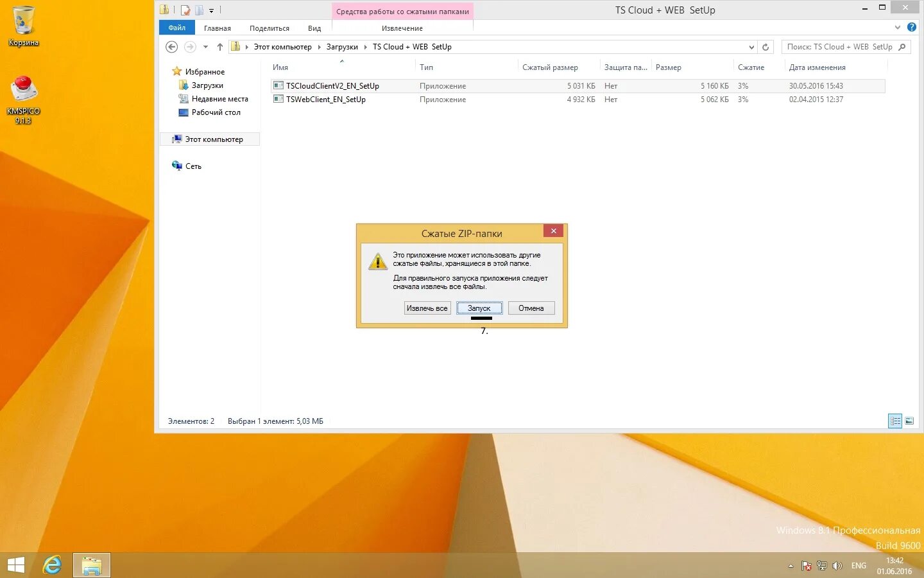Click the TSWebClient_EN_SetUp application icon
Viewport: 924px width, 578px height.
[278, 99]
